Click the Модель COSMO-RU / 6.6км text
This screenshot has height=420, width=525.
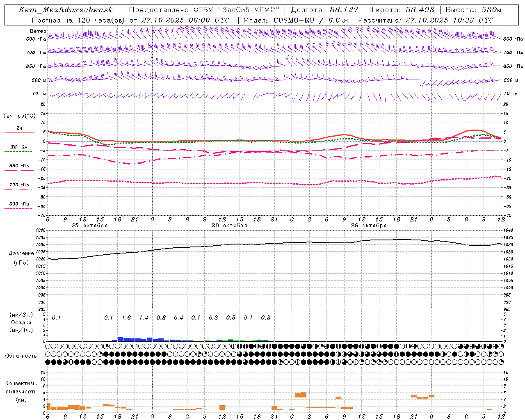coord(296,20)
